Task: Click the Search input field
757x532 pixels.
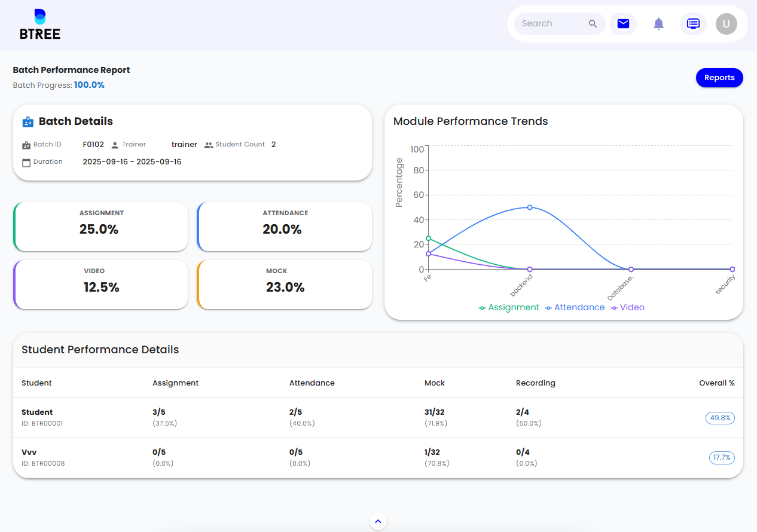Action: 560,24
